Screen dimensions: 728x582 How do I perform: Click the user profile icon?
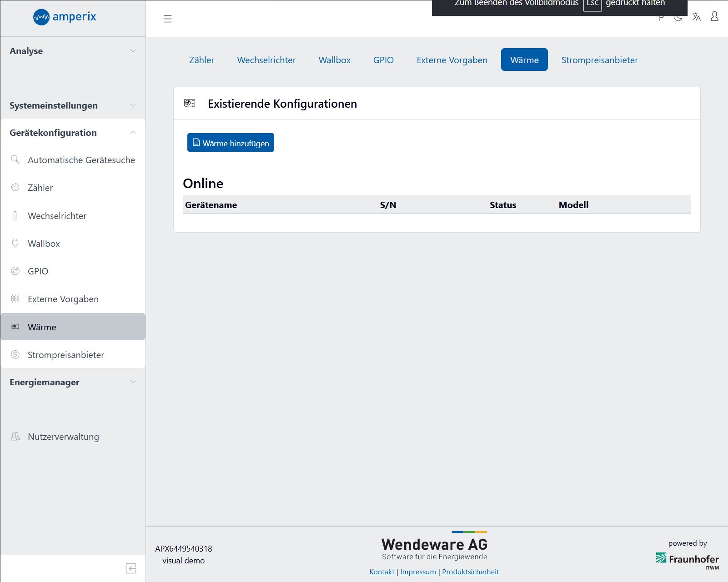coord(714,17)
